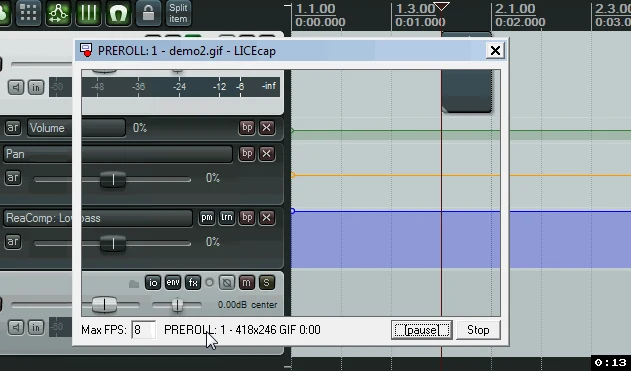Click the [pause] button in LICEcap
The height and width of the screenshot is (371, 631).
pos(421,330)
